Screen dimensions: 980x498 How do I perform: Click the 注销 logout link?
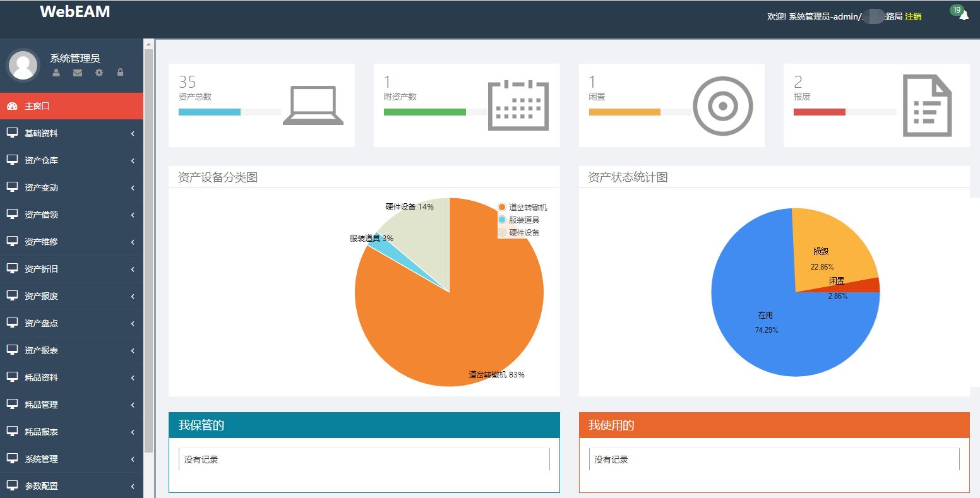913,16
